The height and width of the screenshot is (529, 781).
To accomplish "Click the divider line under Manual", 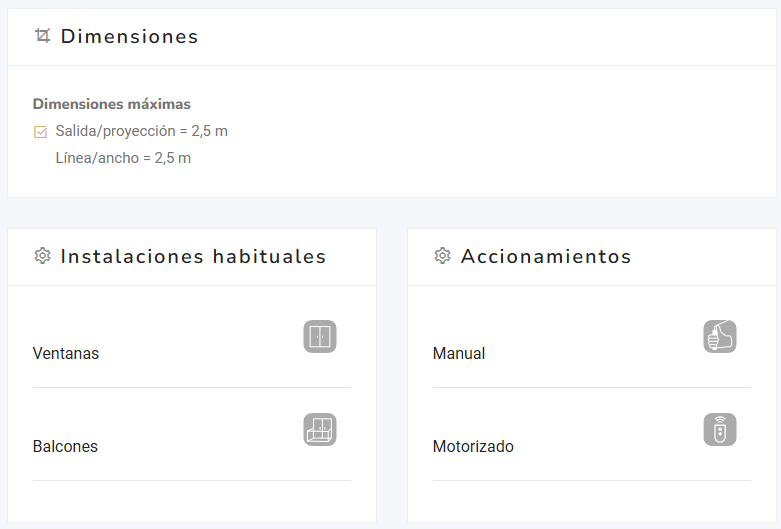I will (x=592, y=388).
